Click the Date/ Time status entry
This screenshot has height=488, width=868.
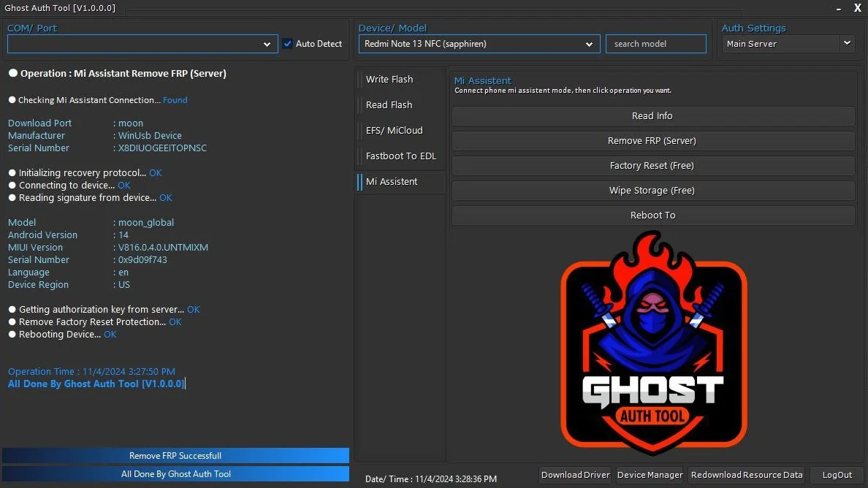pos(430,479)
